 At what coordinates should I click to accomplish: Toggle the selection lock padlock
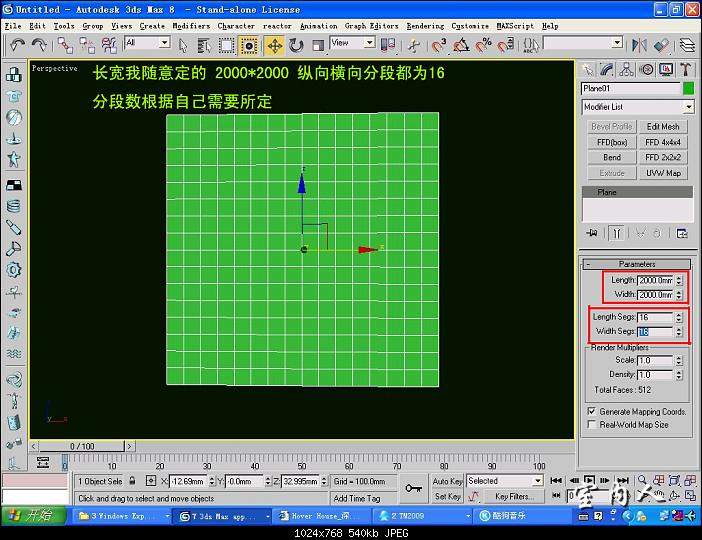click(x=132, y=481)
